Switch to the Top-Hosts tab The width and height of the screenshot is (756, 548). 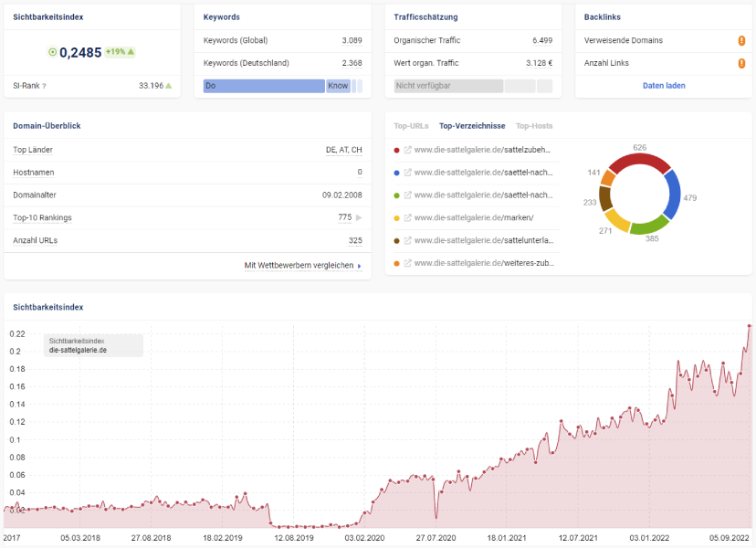(x=534, y=126)
